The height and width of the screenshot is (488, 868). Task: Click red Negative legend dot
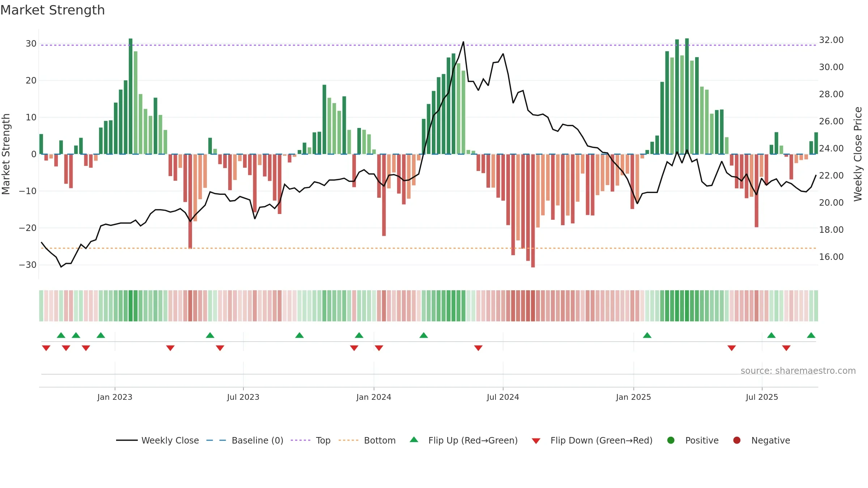tap(737, 440)
